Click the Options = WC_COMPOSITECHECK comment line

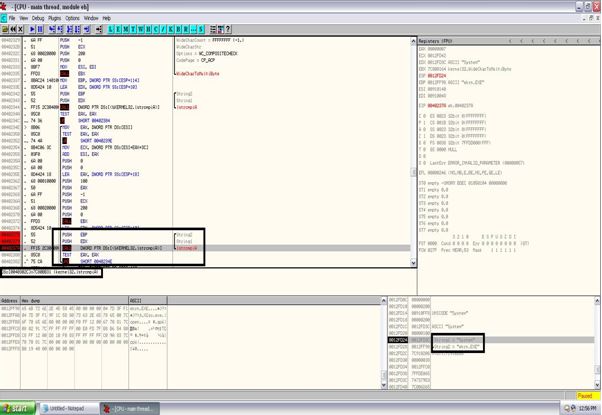click(207, 53)
